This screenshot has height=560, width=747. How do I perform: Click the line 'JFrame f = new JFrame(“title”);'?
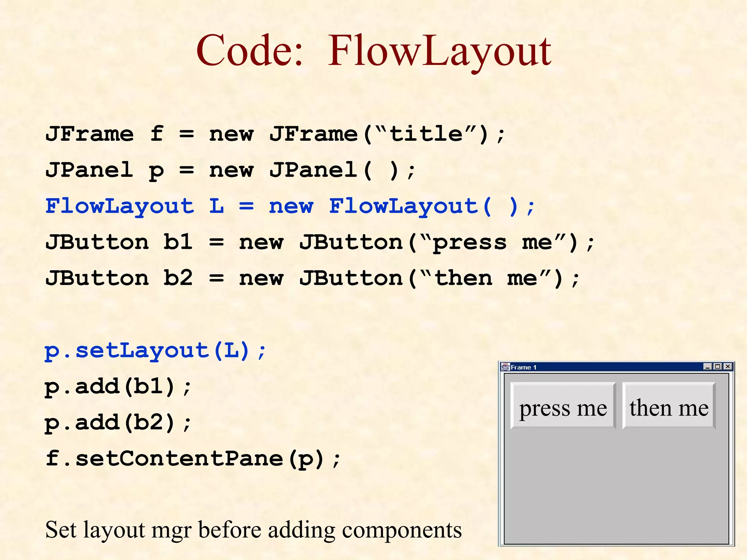coord(275,134)
